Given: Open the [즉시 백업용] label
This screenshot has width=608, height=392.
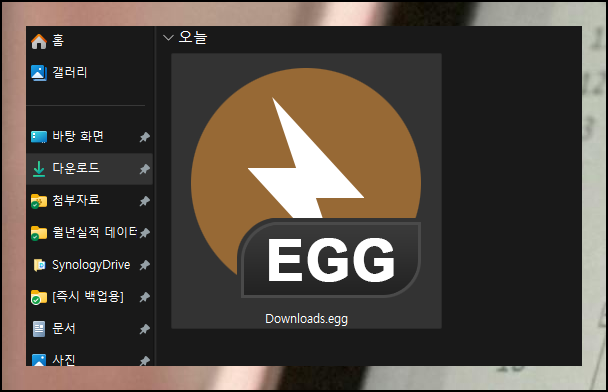Looking at the screenshot, I should click(88, 297).
